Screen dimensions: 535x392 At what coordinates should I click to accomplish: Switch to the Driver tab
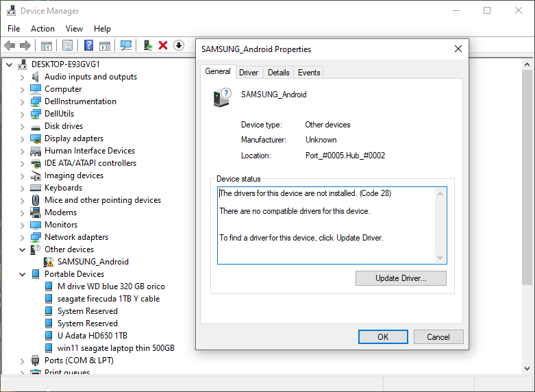(249, 73)
